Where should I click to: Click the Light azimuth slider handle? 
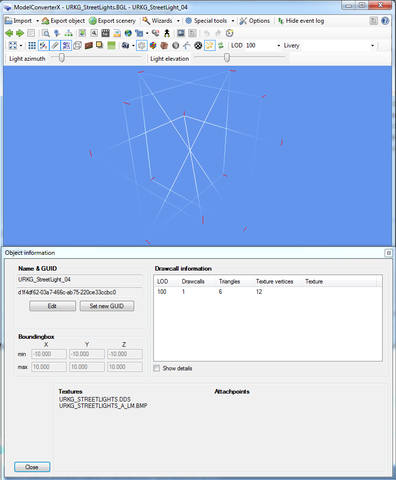[x=61, y=58]
